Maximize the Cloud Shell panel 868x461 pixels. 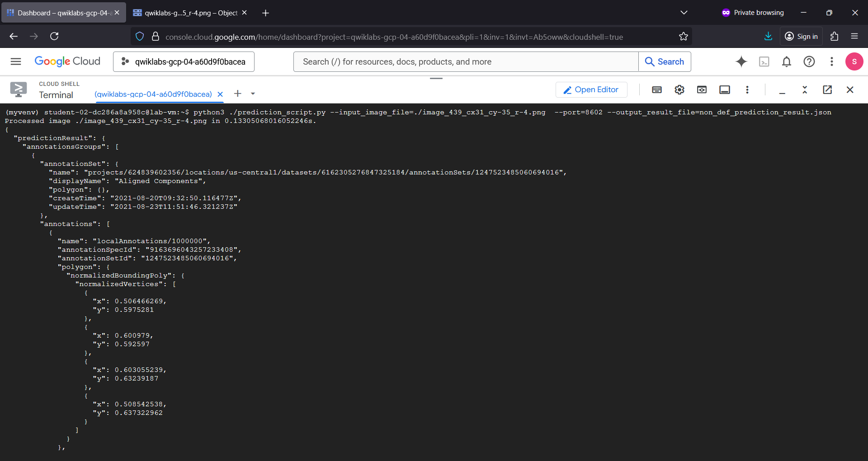pos(805,89)
